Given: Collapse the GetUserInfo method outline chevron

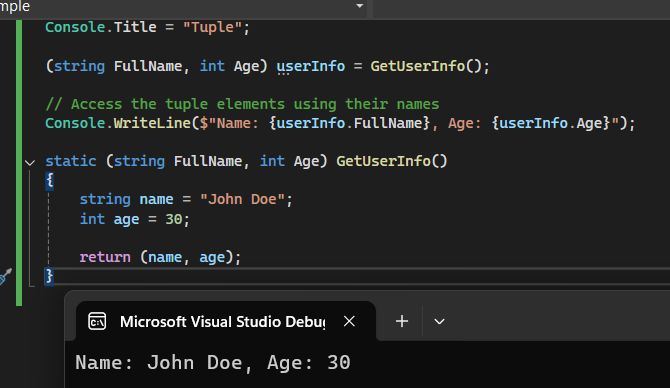Looking at the screenshot, I should pos(29,162).
